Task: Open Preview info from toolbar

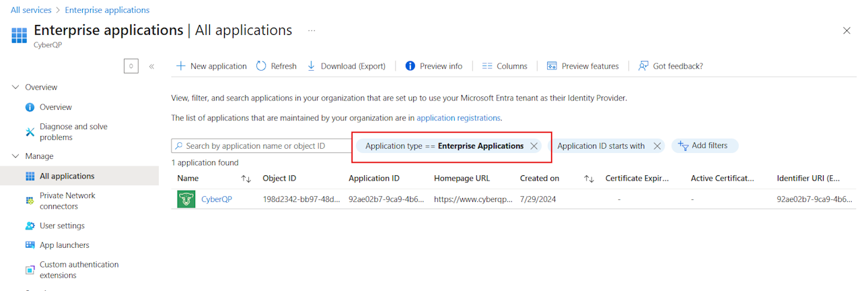Action: [x=434, y=66]
